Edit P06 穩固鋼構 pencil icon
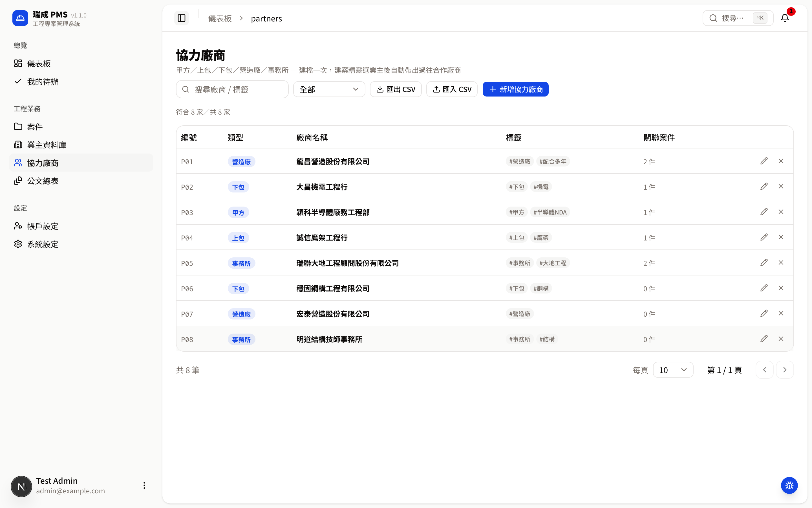 [x=764, y=288]
